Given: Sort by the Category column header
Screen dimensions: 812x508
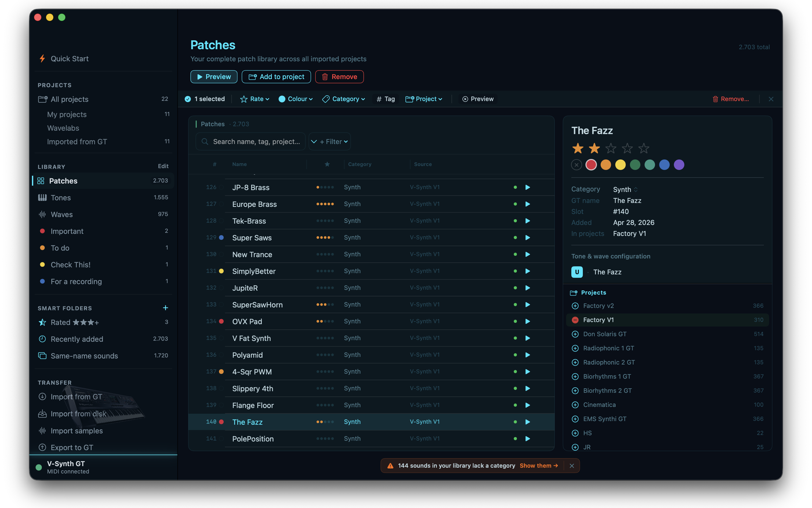Looking at the screenshot, I should point(360,164).
